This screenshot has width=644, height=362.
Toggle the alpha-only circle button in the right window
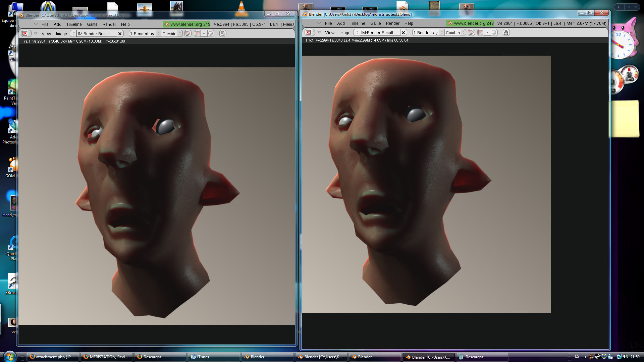pyautogui.click(x=494, y=33)
